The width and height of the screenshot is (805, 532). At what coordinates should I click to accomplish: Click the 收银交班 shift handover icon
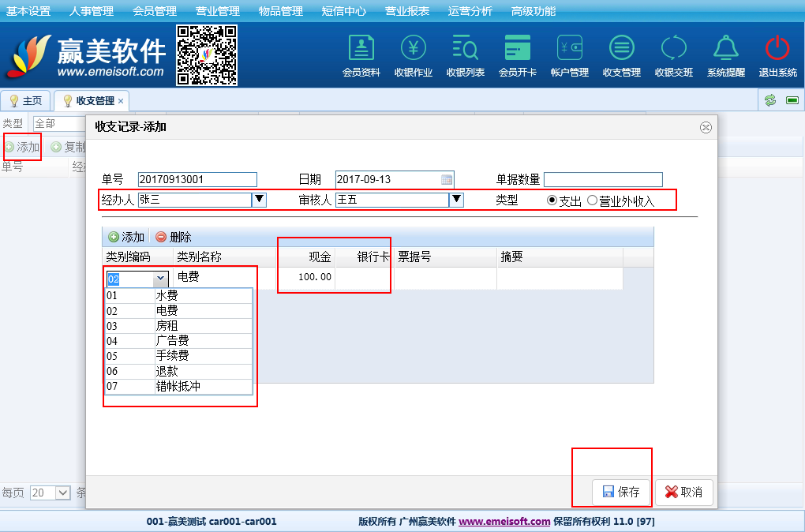674,49
